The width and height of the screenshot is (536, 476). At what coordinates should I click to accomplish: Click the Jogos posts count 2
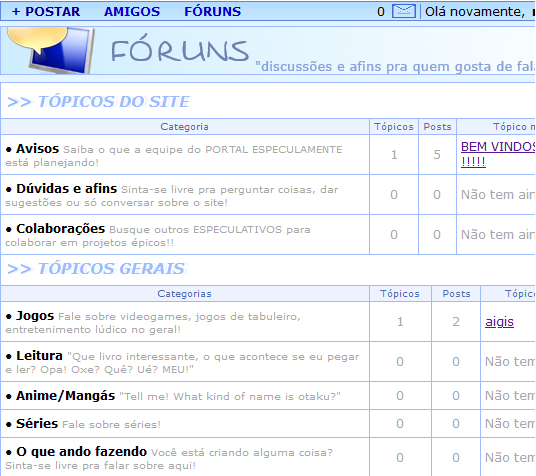[x=456, y=322]
